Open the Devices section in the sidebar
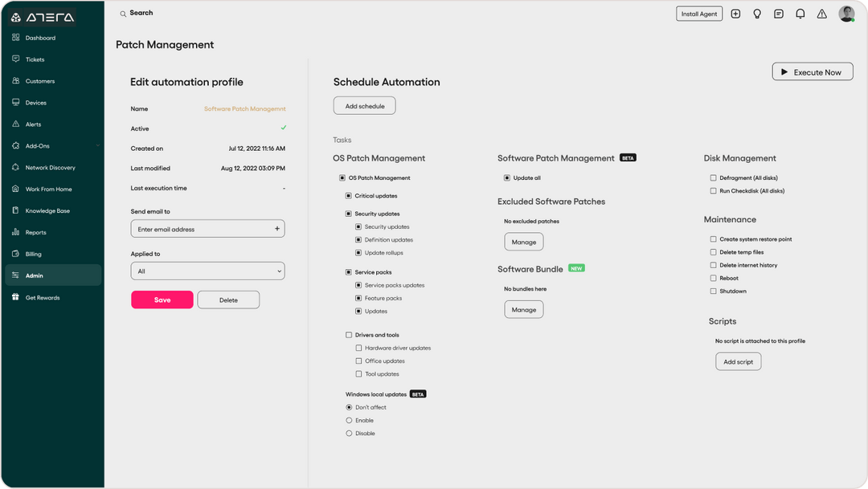Image resolution: width=868 pixels, height=489 pixels. 34,102
